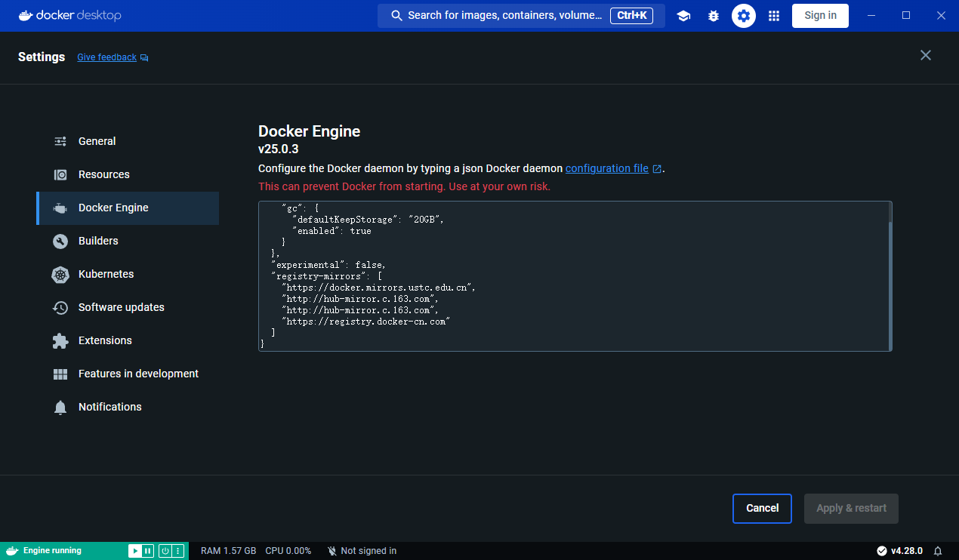The image size is (959, 560).
Task: Click the Notifications bell icon in sidebar
Action: (x=60, y=407)
